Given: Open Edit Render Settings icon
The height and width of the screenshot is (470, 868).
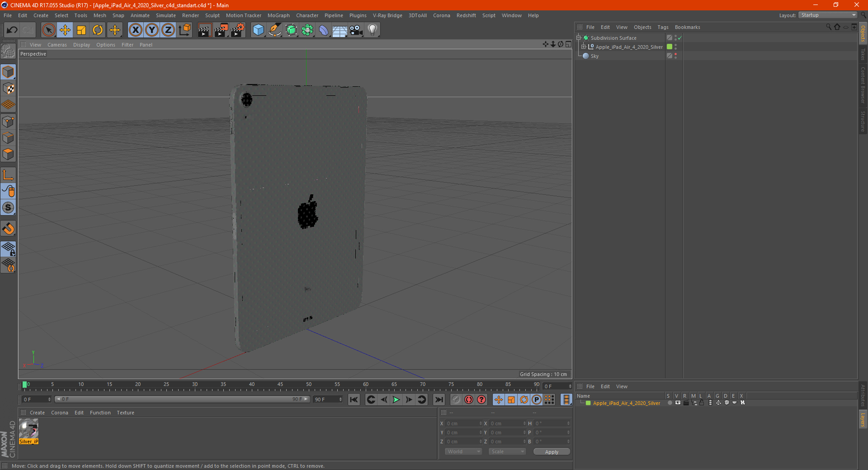Looking at the screenshot, I should (x=238, y=30).
